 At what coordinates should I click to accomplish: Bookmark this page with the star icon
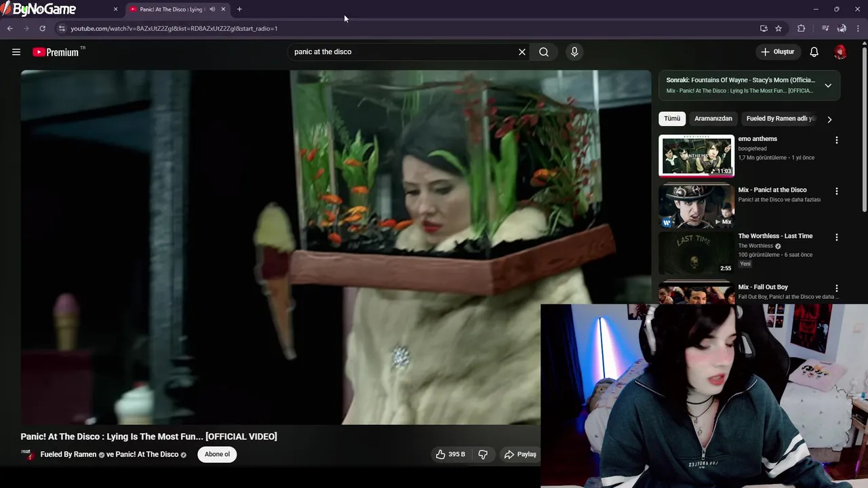[x=778, y=28]
